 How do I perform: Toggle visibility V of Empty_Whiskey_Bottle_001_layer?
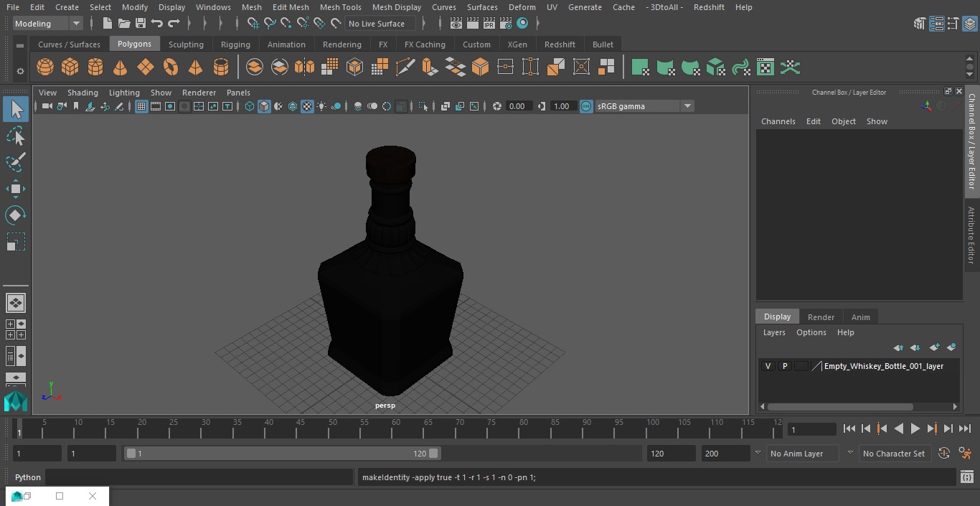tap(768, 366)
